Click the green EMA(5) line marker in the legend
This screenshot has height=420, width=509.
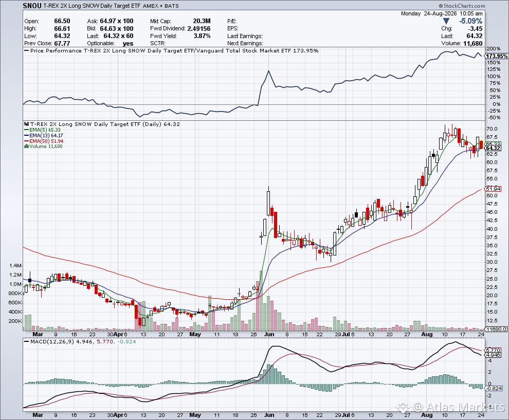click(26, 130)
